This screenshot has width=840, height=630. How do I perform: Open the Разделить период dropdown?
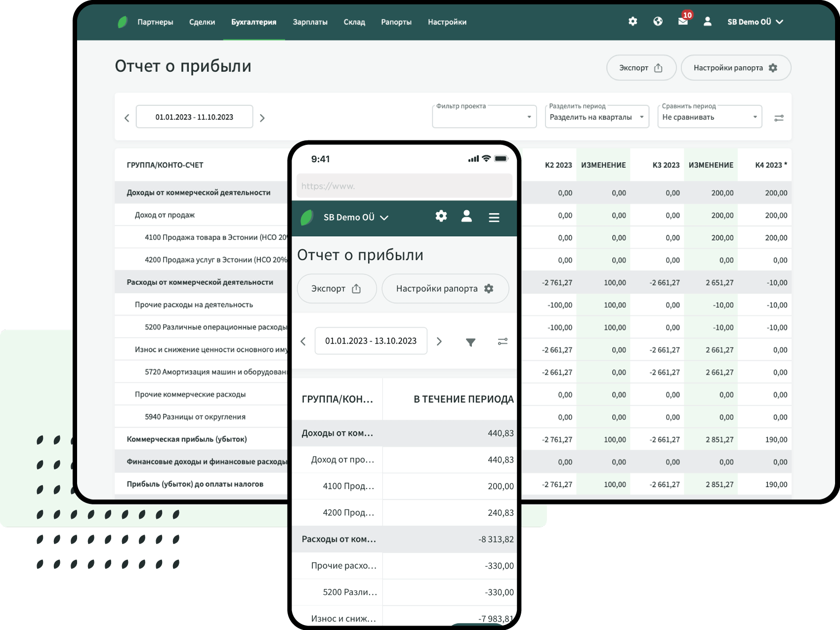596,117
